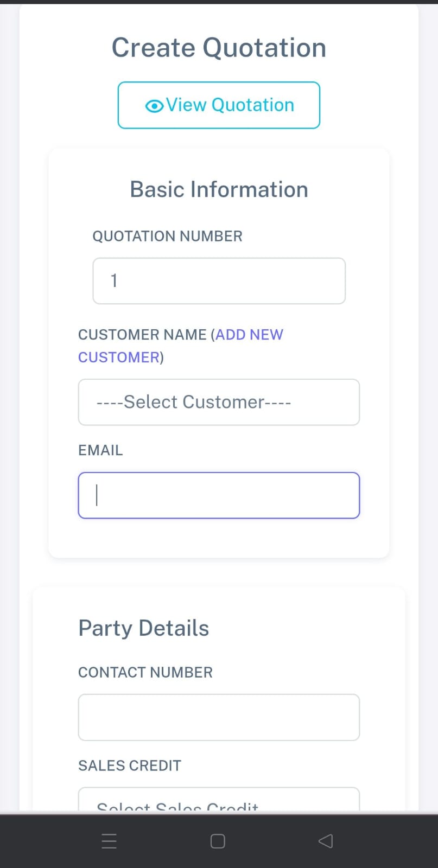This screenshot has height=868, width=438.
Task: Tap the CUSTOMER NAME label text
Action: click(142, 335)
